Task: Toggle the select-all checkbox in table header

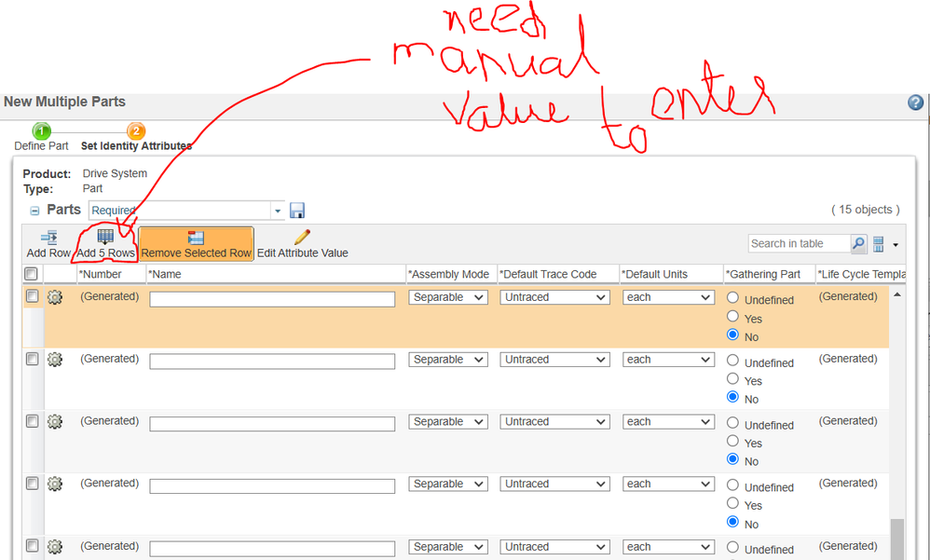Action: pos(31,274)
